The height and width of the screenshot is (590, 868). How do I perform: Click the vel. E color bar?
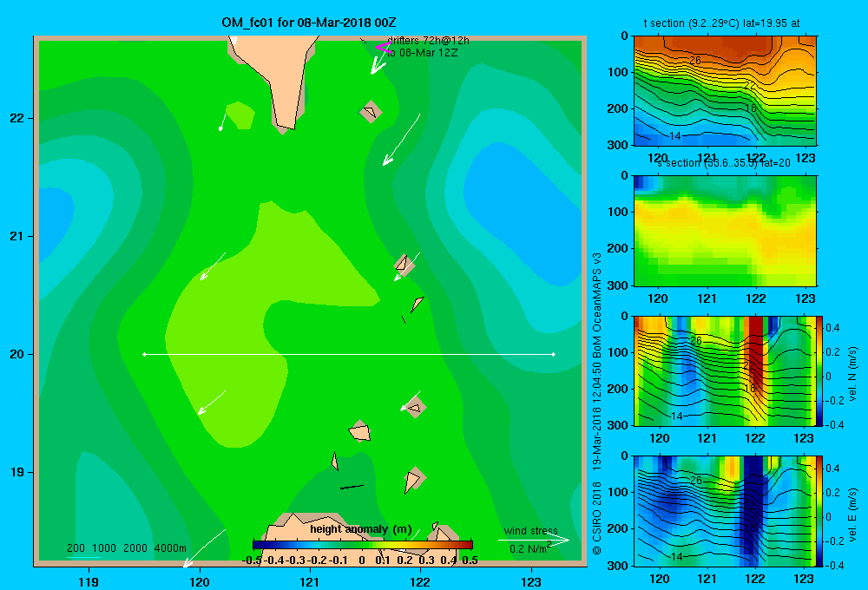820,511
